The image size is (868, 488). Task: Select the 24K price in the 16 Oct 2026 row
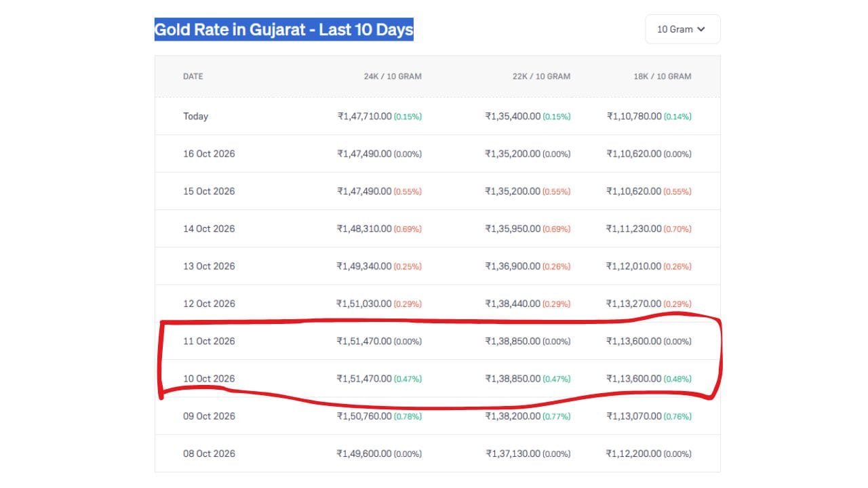[x=364, y=154]
